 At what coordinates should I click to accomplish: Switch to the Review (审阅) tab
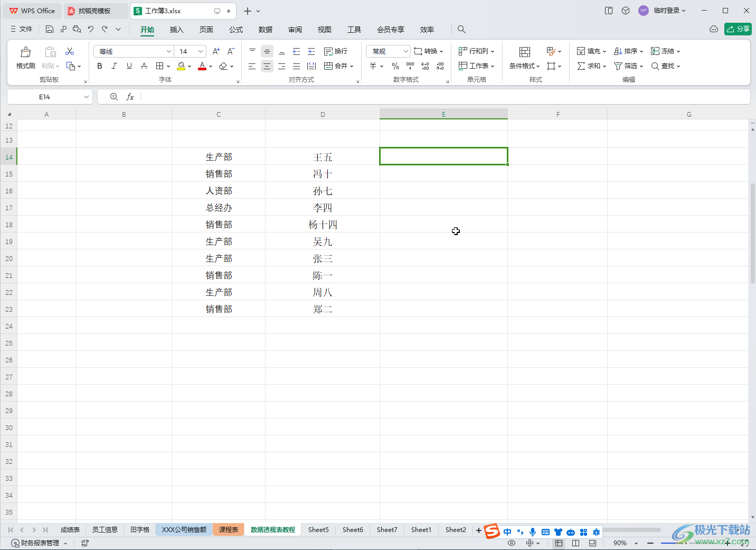pyautogui.click(x=295, y=30)
